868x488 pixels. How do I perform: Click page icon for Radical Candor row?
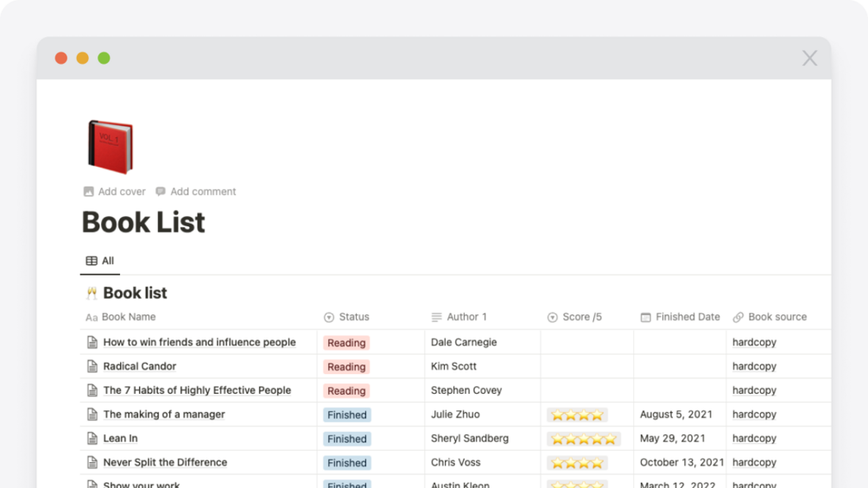[92, 366]
